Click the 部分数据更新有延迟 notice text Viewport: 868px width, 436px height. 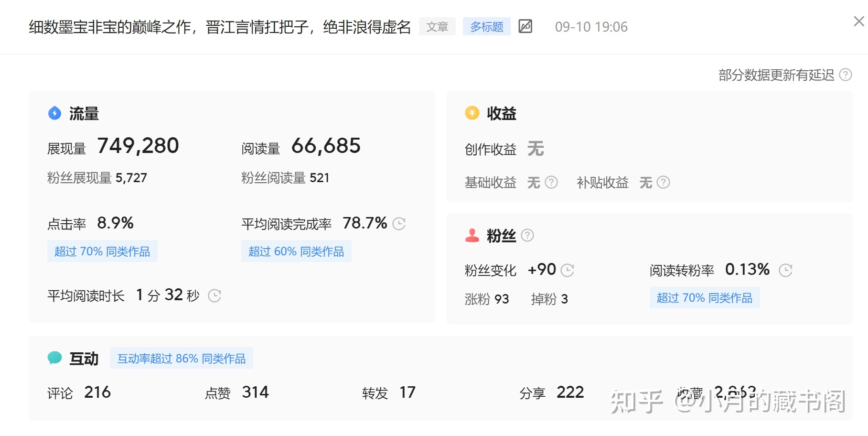[x=776, y=75]
